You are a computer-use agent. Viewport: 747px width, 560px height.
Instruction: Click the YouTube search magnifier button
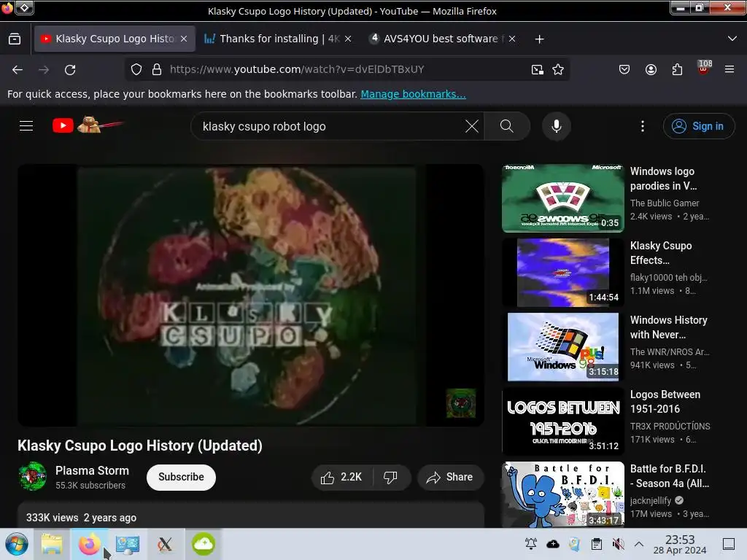click(x=507, y=126)
